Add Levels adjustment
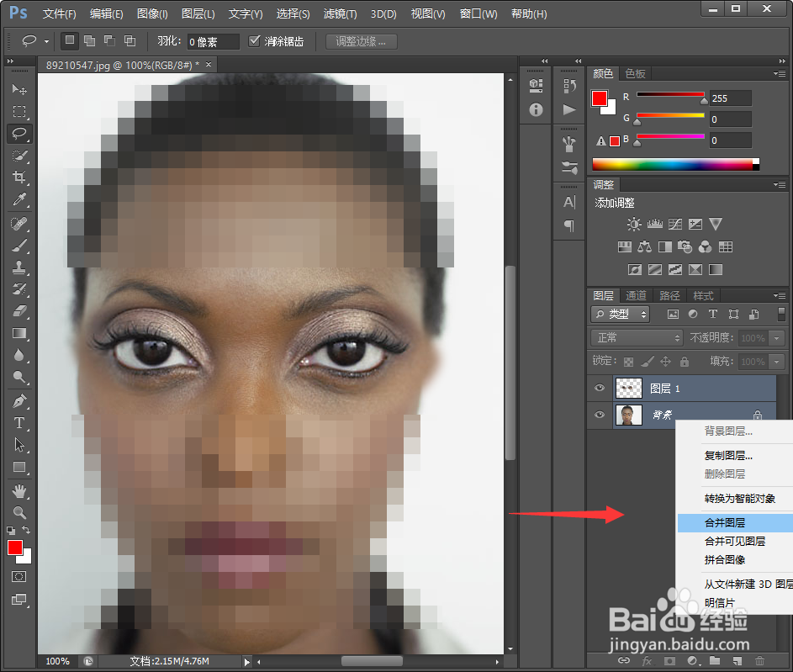Image resolution: width=793 pixels, height=672 pixels. pyautogui.click(x=654, y=224)
